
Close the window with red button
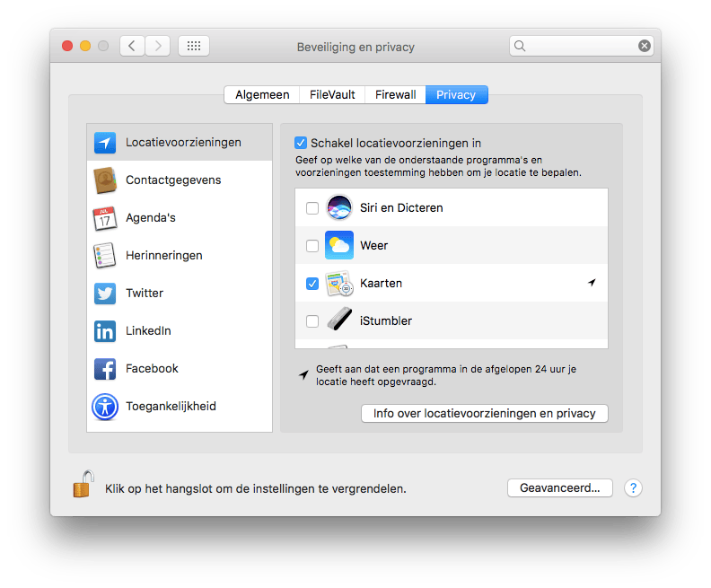[67, 46]
